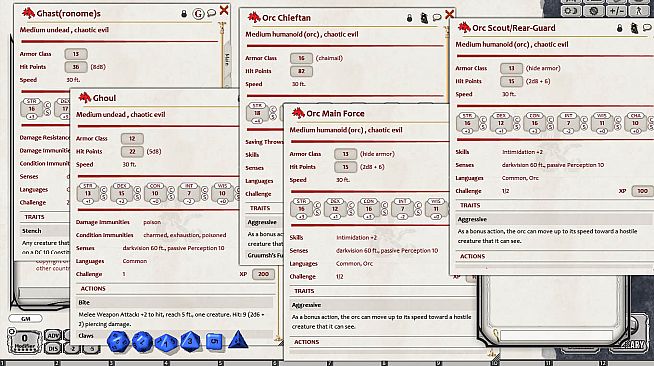Toggle the lock on Orc Chieftan sheet
This screenshot has width=654, height=366.
pos(410,18)
